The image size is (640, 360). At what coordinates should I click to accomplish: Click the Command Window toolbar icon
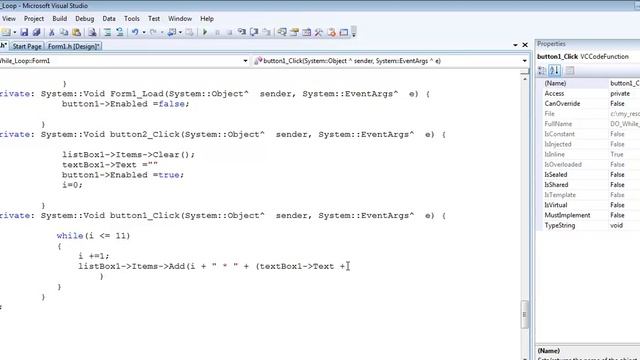click(x=344, y=32)
